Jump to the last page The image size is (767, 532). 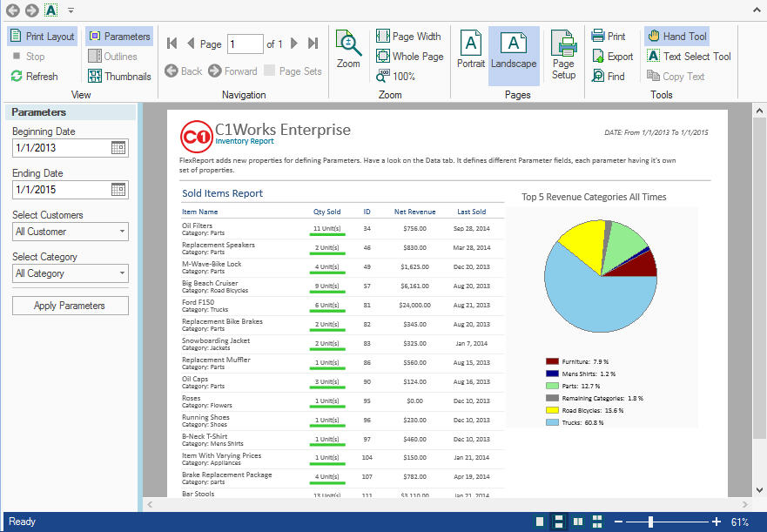coord(313,44)
